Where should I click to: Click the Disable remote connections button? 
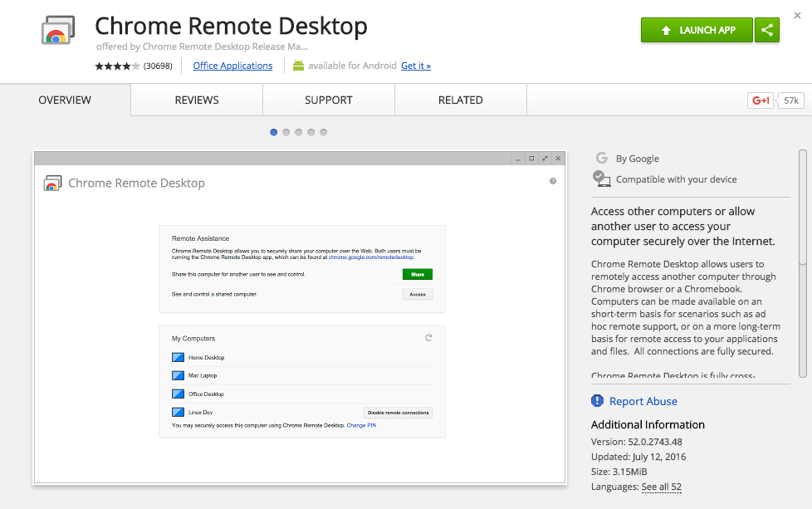coord(398,413)
